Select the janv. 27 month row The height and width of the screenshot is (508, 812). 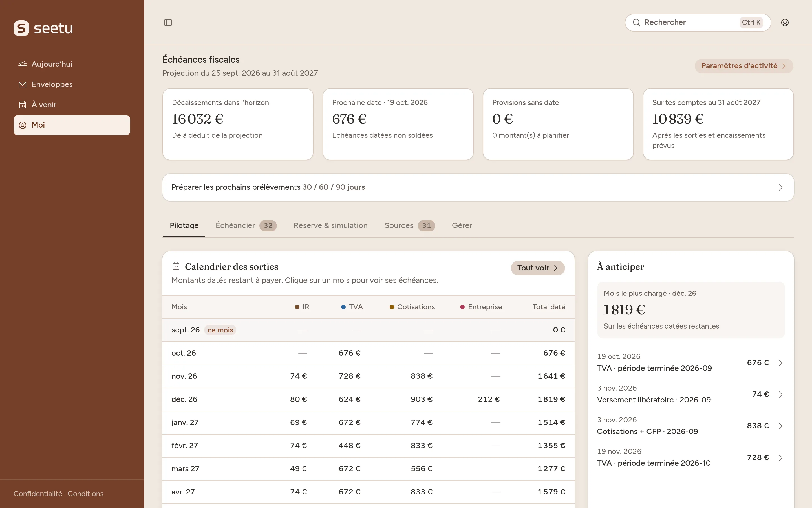(368, 423)
